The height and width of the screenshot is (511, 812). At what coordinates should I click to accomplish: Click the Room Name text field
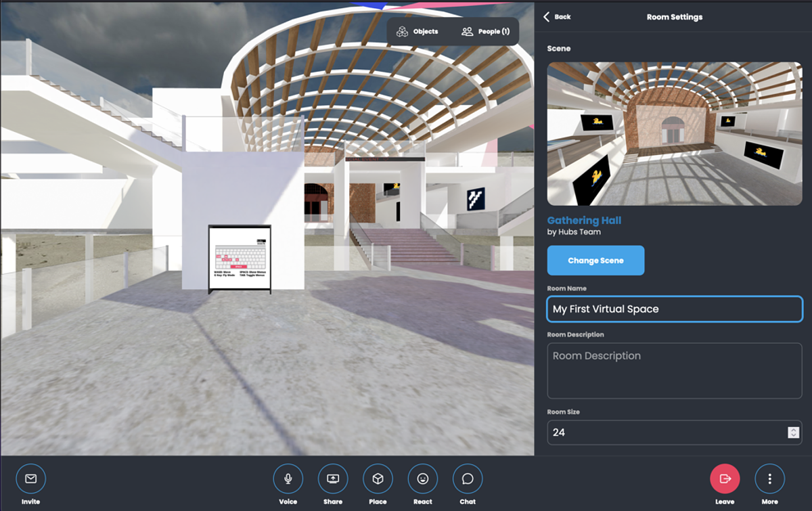674,309
